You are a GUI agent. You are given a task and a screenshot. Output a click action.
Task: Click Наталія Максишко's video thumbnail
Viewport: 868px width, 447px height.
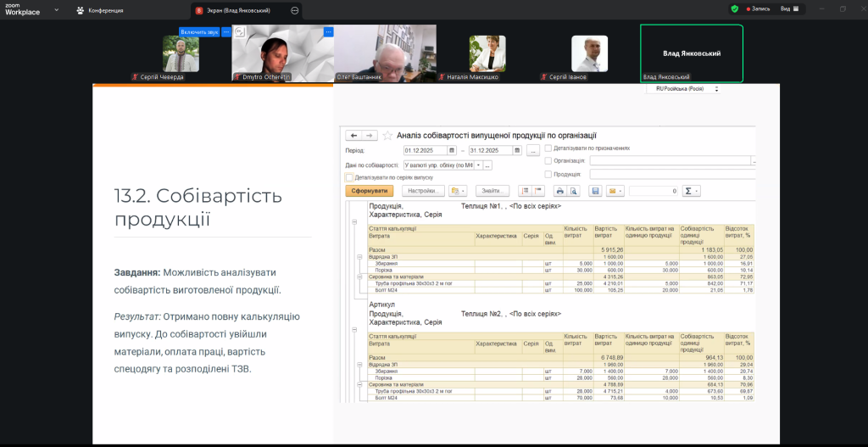click(x=487, y=54)
